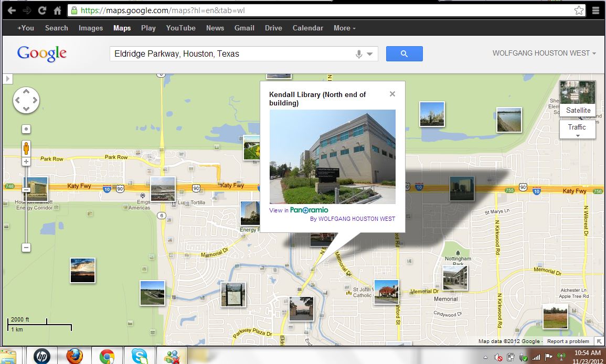Click the blue magnifying glass search icon
The image size is (606, 364).
(404, 53)
